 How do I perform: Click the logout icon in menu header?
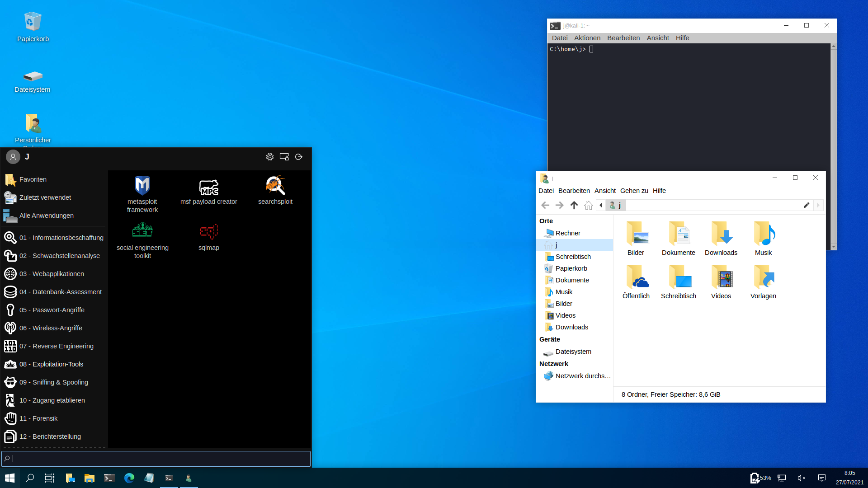(299, 157)
